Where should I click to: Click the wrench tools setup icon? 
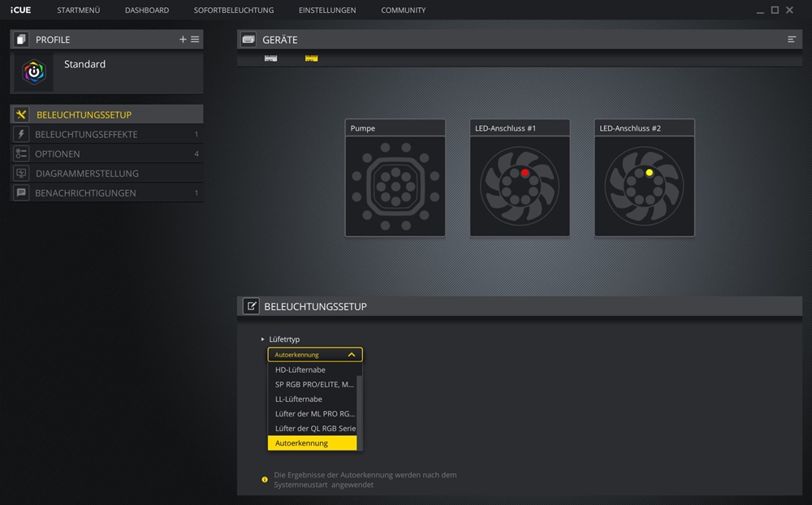pyautogui.click(x=21, y=114)
